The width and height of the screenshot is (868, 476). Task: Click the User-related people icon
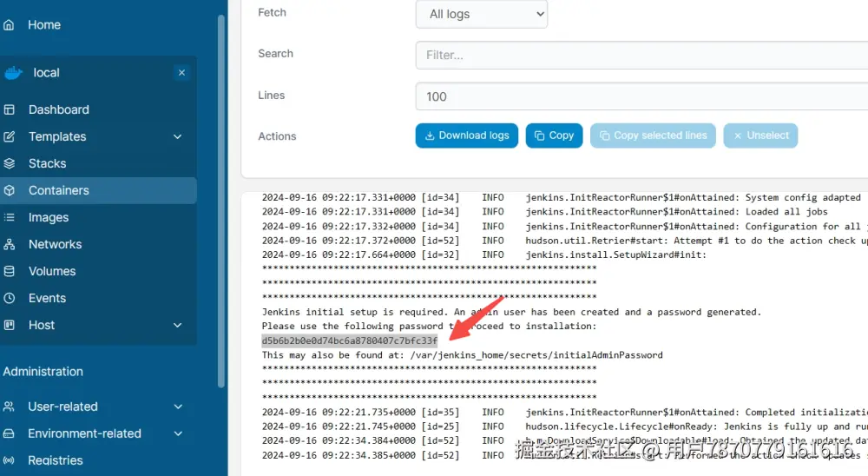coord(9,407)
